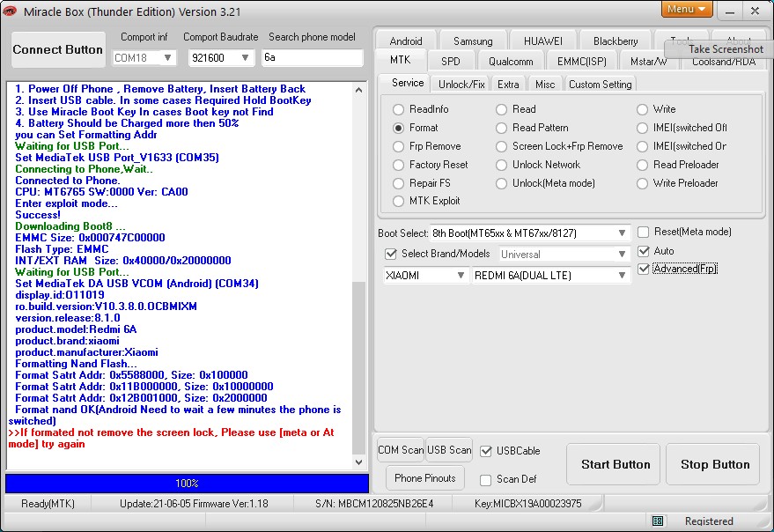
Task: Toggle the USBCable checkbox
Action: (x=486, y=451)
